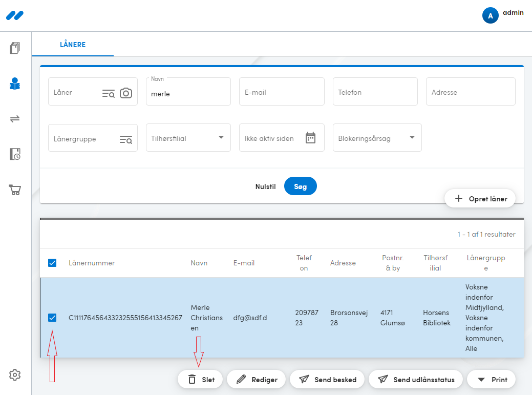
Task: Click the Postnr. & by column header
Action: [x=393, y=263]
